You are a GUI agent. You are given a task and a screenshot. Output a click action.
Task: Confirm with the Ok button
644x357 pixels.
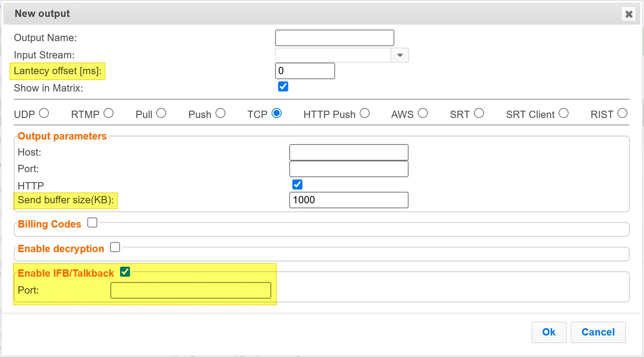[549, 332]
